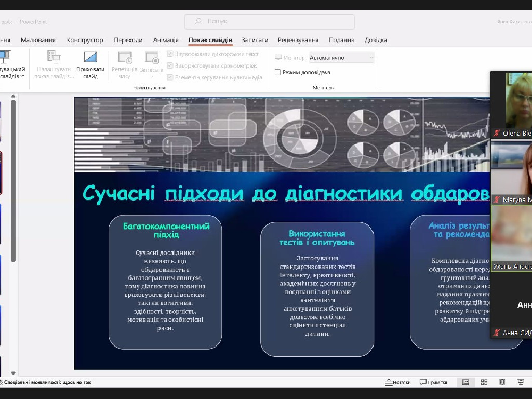Open the Конструктор tab
Viewport: 532px width, 399px height.
(85, 40)
